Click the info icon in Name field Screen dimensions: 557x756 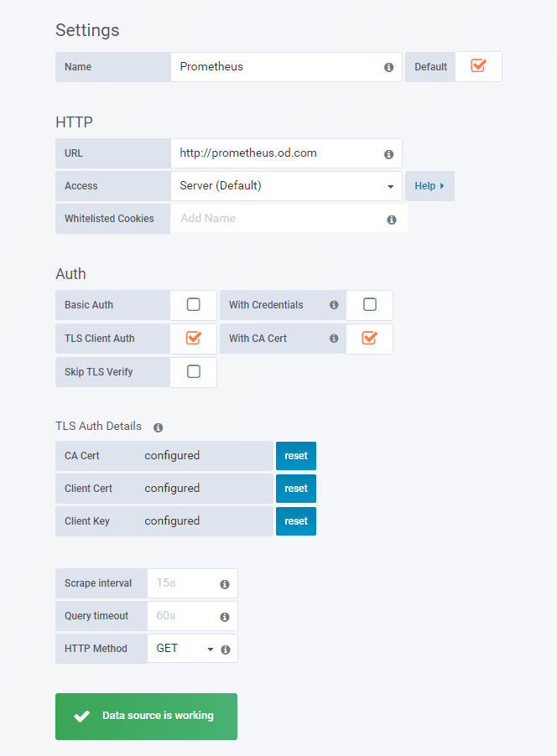388,68
